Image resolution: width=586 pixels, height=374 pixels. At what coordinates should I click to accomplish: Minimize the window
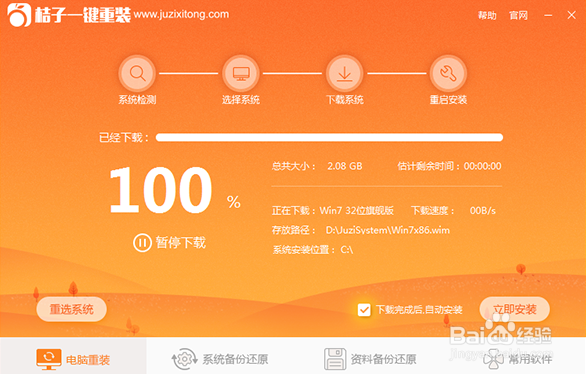(x=548, y=15)
